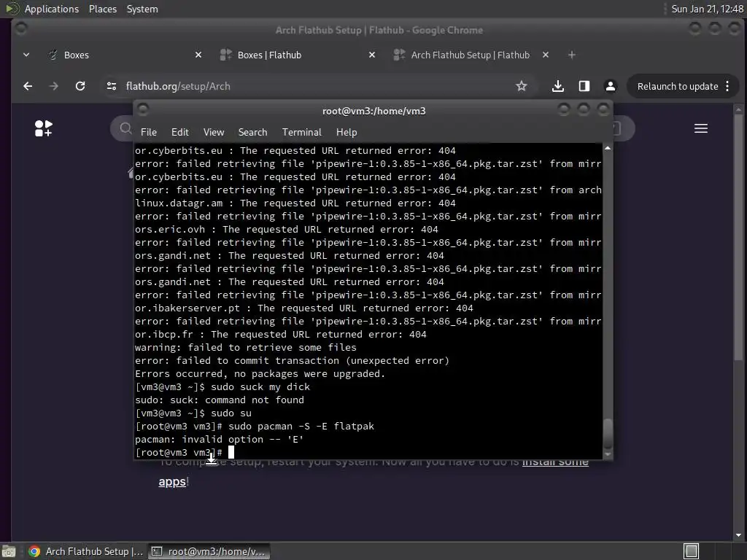Close the Boxes tab
Screen dimensions: 747x560
[x=198, y=55]
